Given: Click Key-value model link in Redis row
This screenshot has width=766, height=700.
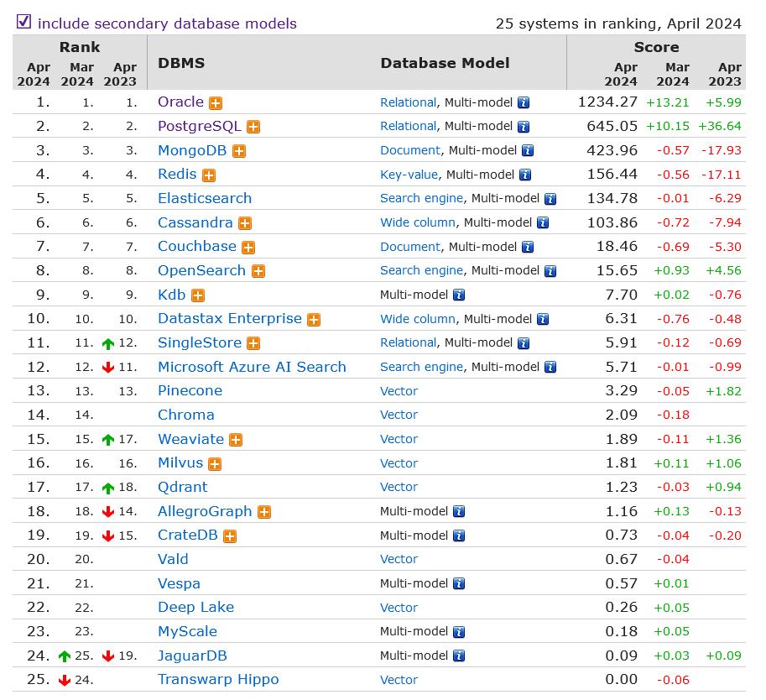Looking at the screenshot, I should click(409, 175).
